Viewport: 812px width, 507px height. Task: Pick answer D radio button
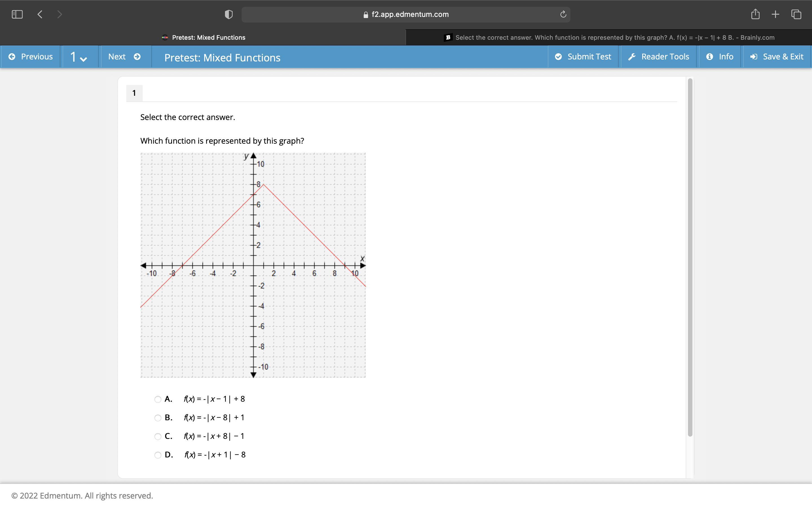click(x=158, y=455)
